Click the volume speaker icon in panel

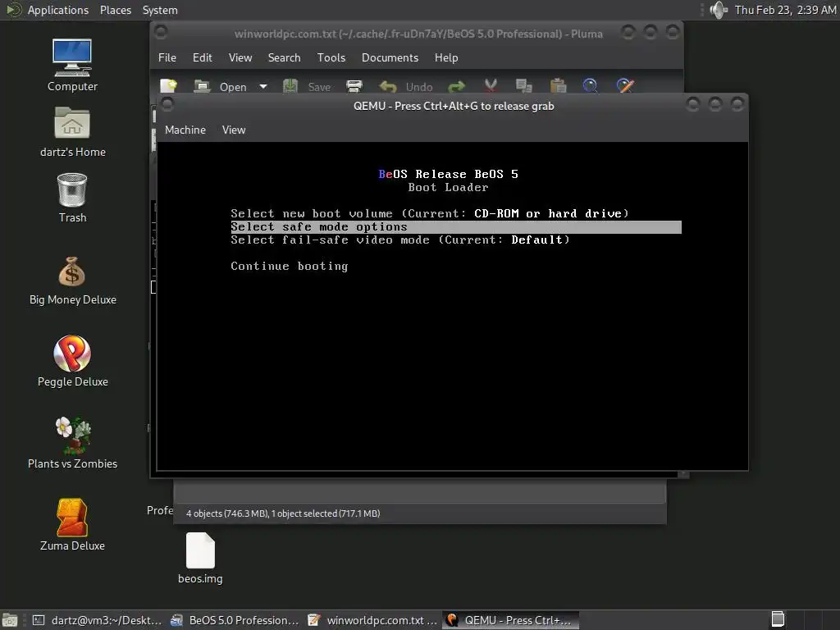(x=718, y=10)
